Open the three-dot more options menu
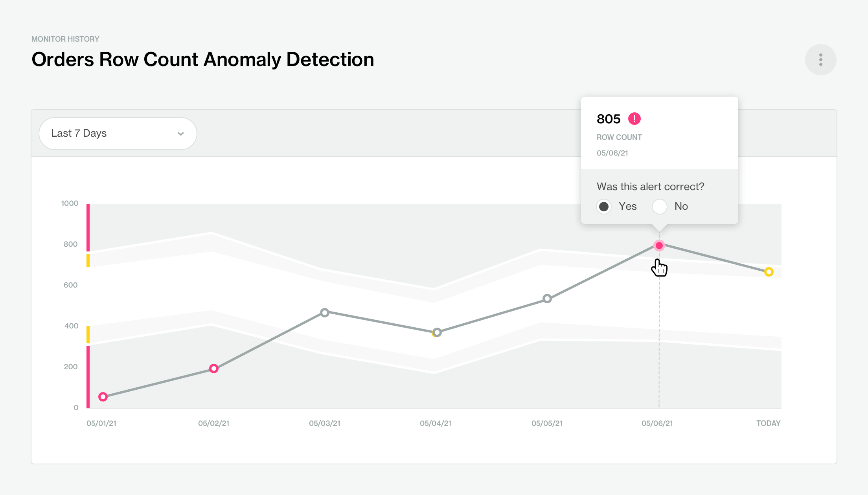The height and width of the screenshot is (495, 868). (x=820, y=60)
